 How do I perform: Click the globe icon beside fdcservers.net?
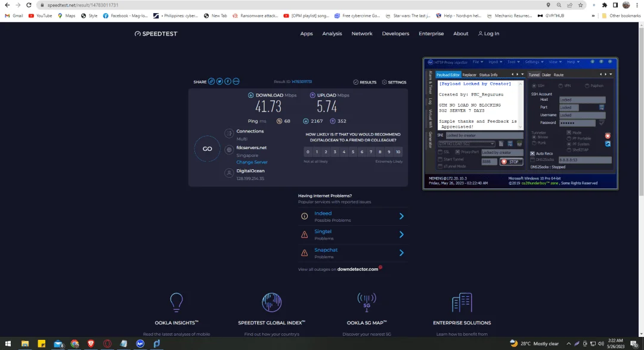click(229, 150)
